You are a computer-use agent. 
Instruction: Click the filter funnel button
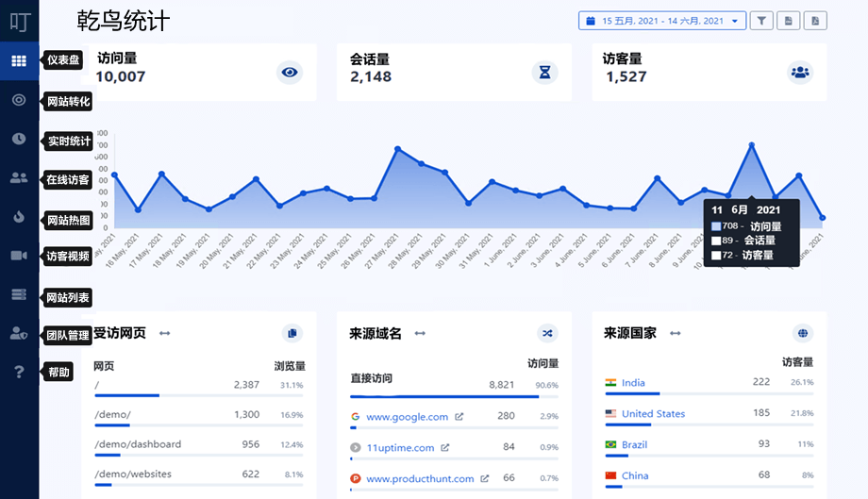pyautogui.click(x=761, y=21)
